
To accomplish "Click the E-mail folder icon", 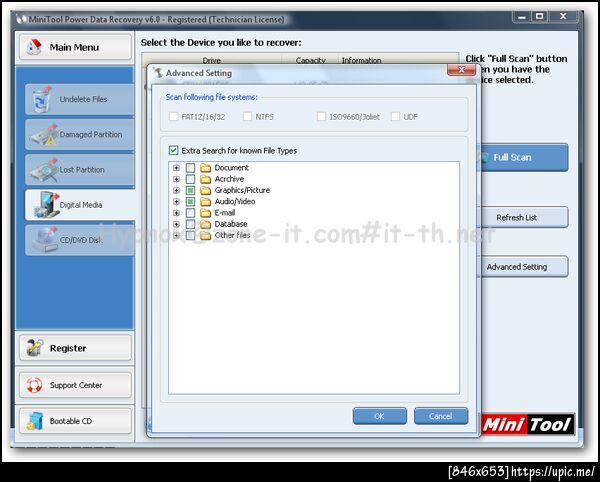I will pos(206,213).
